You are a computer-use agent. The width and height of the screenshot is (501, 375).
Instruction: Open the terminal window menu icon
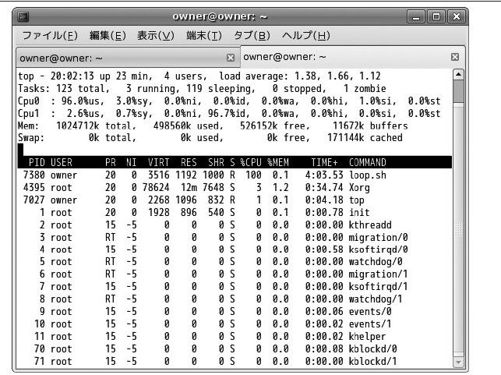pyautogui.click(x=23, y=17)
